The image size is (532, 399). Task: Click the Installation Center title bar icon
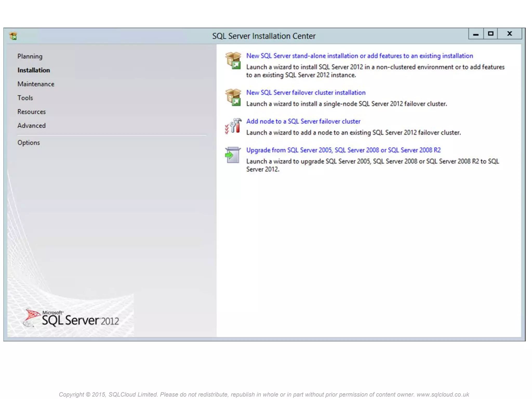tap(13, 36)
